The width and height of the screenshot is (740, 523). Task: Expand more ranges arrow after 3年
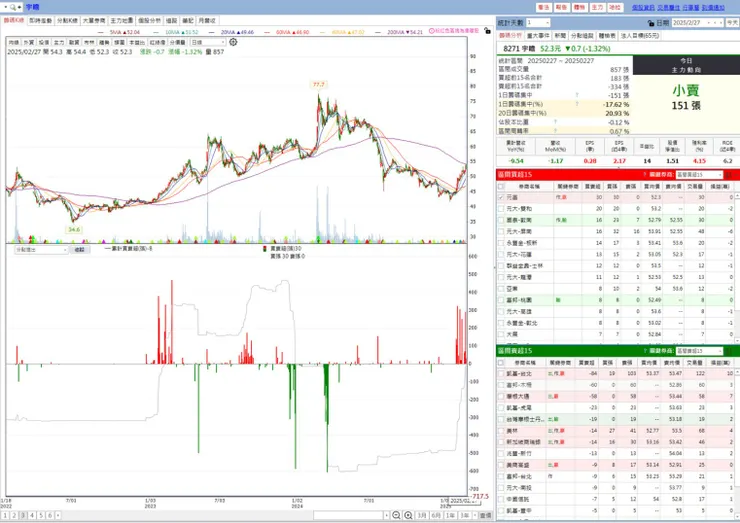[x=475, y=515]
